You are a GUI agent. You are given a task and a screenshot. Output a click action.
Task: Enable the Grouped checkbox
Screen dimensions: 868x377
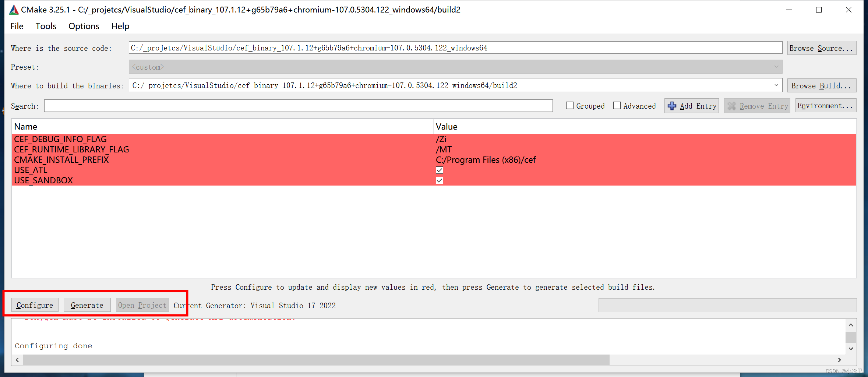(x=570, y=106)
